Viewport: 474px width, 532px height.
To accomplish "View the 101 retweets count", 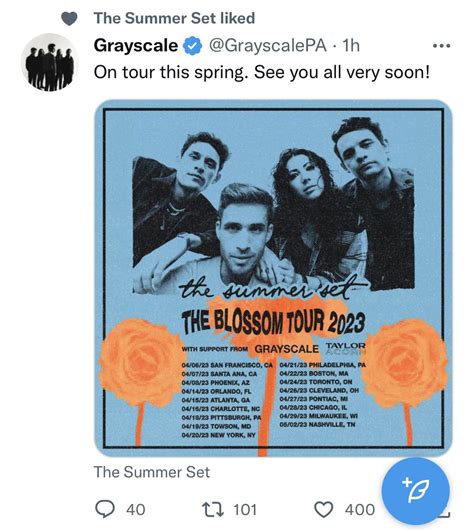I will point(245,510).
